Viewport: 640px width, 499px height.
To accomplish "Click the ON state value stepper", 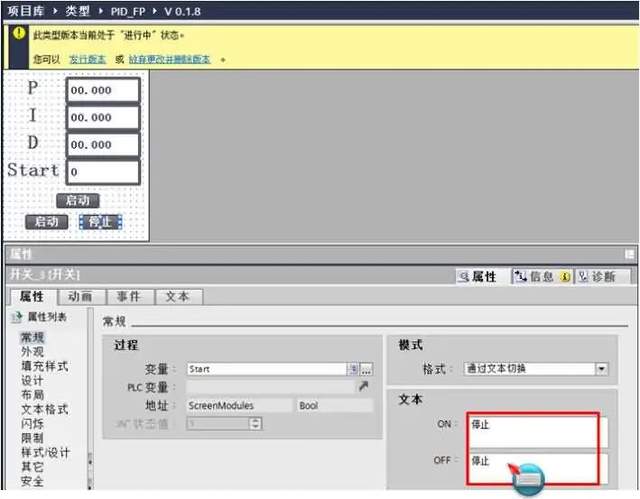I will click(x=256, y=424).
